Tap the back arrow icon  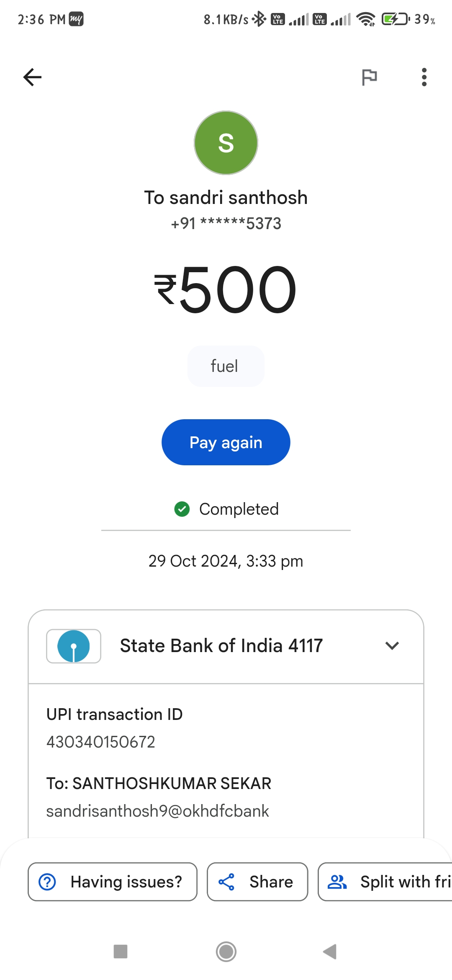(32, 77)
